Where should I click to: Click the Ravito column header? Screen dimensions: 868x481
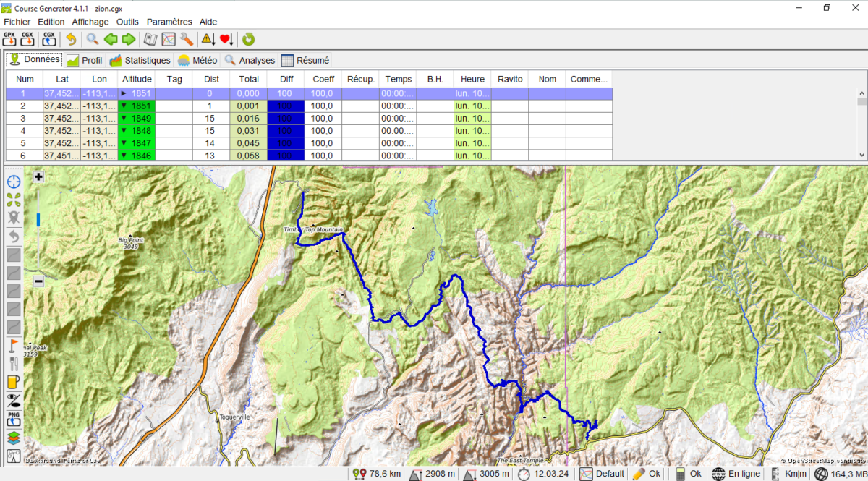tap(510, 79)
